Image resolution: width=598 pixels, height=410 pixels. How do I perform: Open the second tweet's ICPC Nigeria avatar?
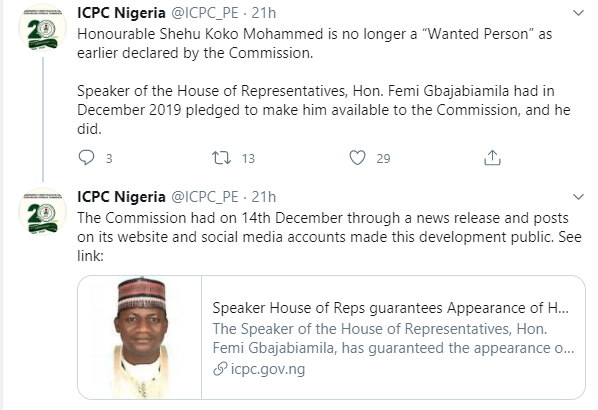(x=42, y=211)
